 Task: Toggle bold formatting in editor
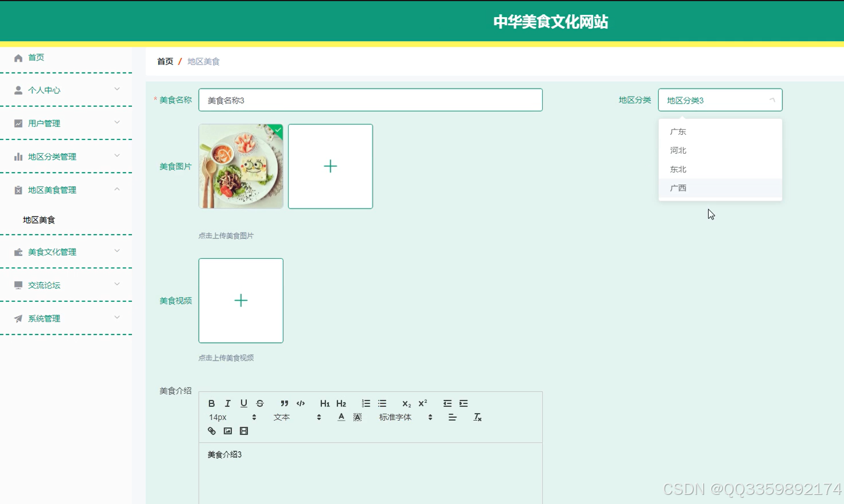coord(211,403)
